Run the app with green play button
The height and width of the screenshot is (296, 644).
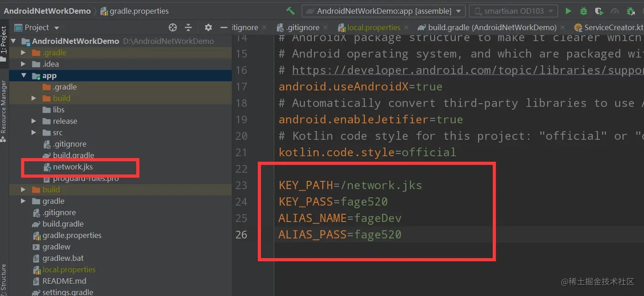[x=568, y=11]
